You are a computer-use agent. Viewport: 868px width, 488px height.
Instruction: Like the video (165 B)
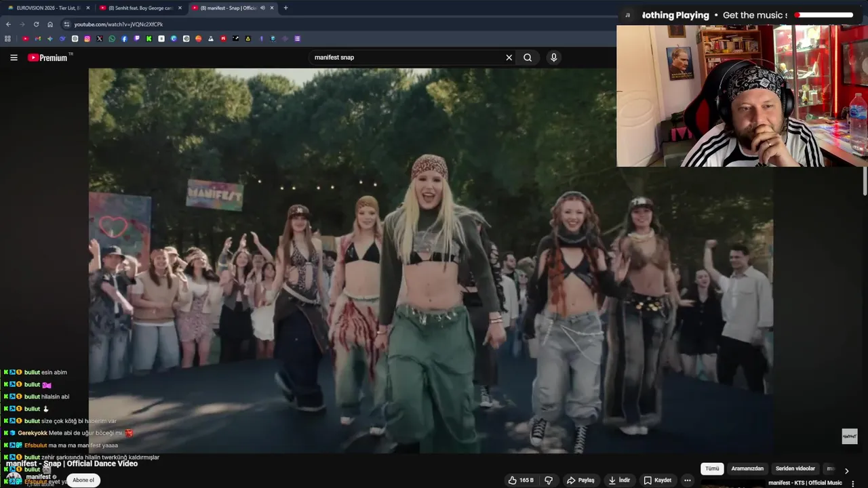tap(521, 480)
